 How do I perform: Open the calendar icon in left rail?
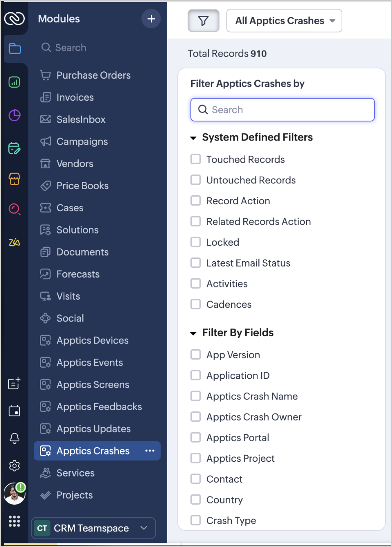[x=14, y=411]
